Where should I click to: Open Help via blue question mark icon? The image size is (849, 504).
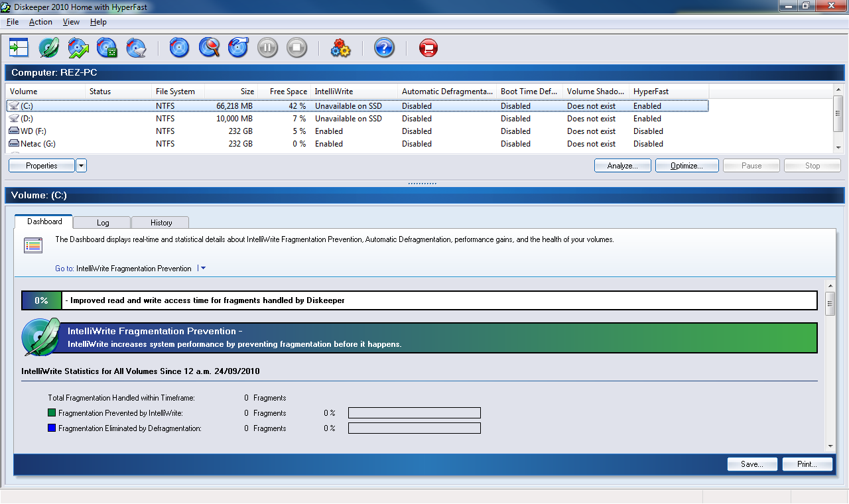pos(384,48)
